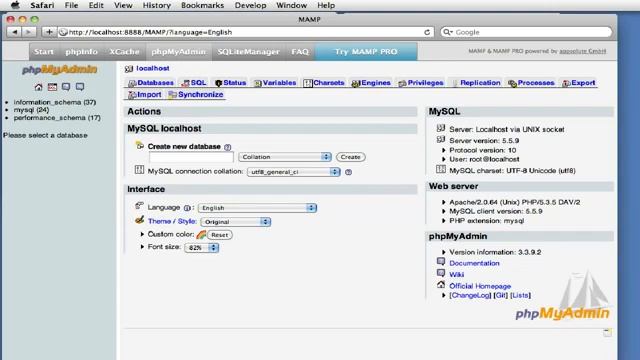Click the small icon at bottom right of page
Image resolution: width=640 pixels, height=360 pixels.
(x=607, y=332)
